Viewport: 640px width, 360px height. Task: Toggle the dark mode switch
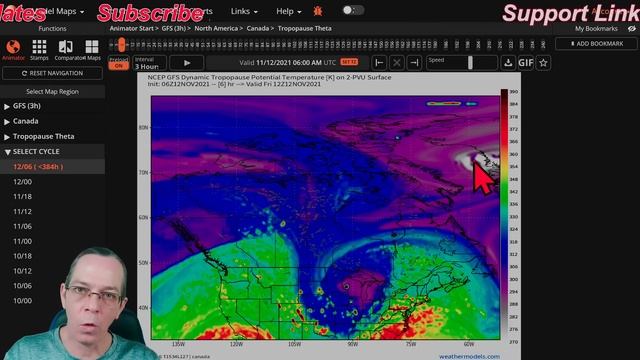tap(353, 10)
